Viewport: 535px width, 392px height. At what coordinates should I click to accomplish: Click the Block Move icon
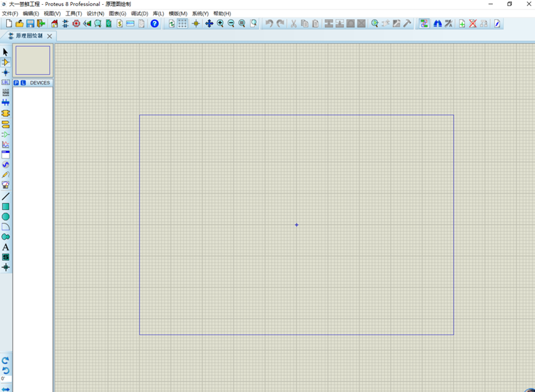click(340, 24)
